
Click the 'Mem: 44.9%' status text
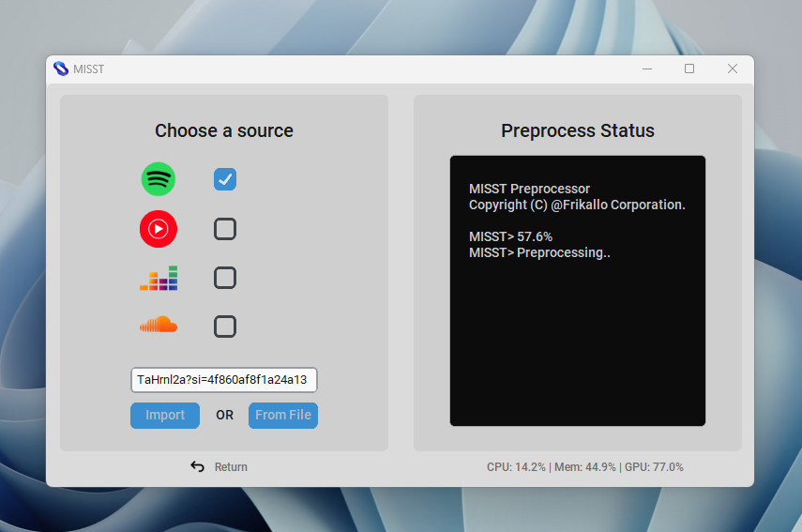[x=585, y=467]
